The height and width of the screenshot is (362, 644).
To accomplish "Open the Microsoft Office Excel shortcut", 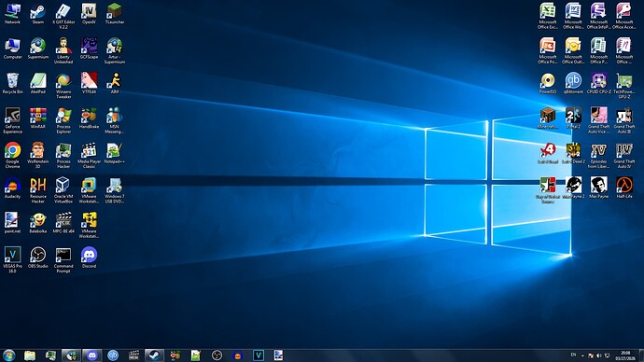I will coord(548,17).
